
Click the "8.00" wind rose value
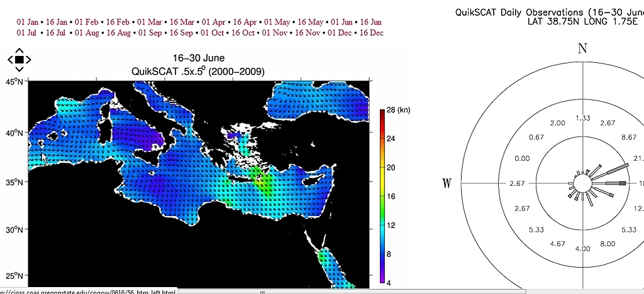(x=608, y=244)
